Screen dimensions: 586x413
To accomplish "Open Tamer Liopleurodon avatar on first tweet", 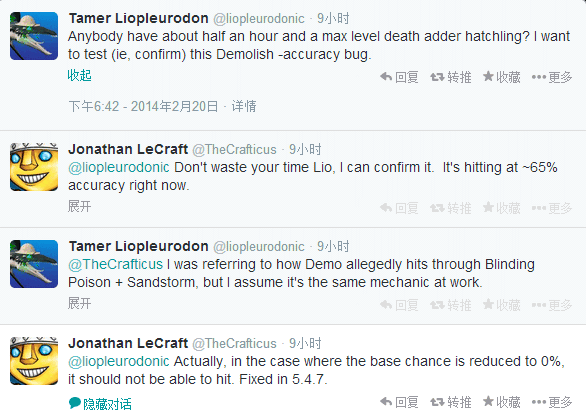I will [x=34, y=36].
